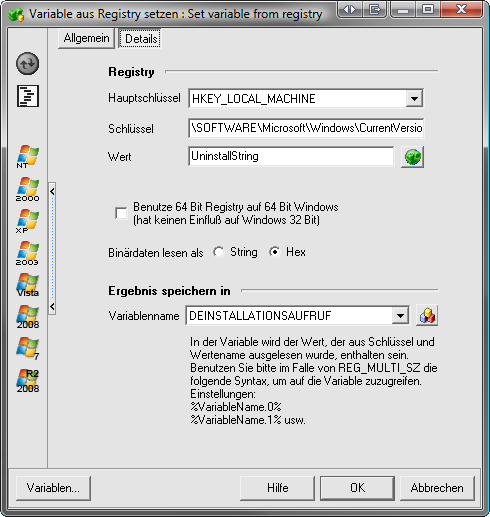Image resolution: width=490 pixels, height=517 pixels.
Task: Click Abbrechen to cancel the dialog
Action: pos(437,488)
